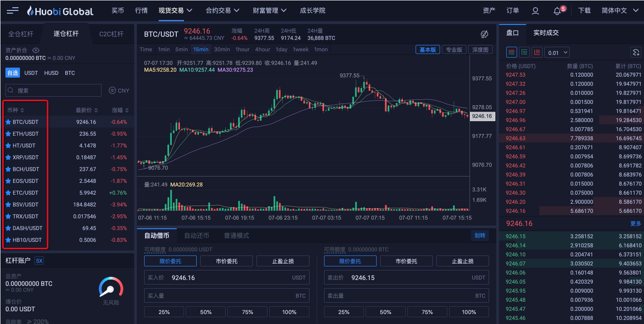Open the 买币 menu item
Viewport: 644px width, 324px height.
click(118, 10)
